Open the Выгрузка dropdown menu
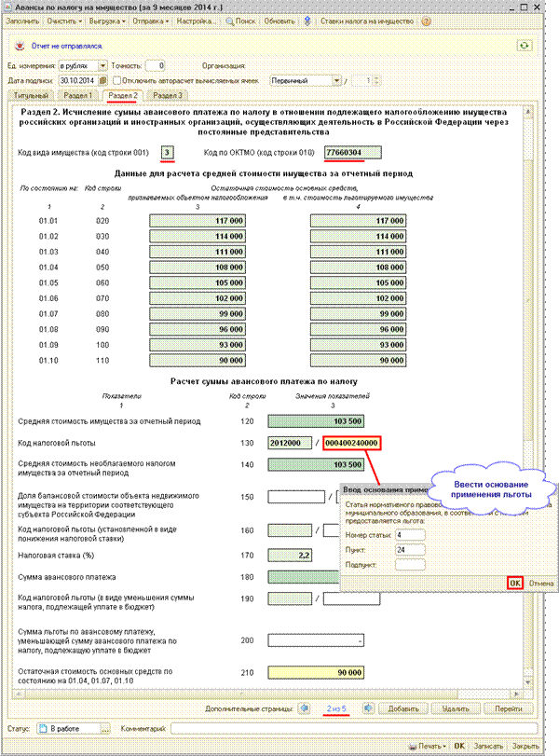 click(x=107, y=21)
